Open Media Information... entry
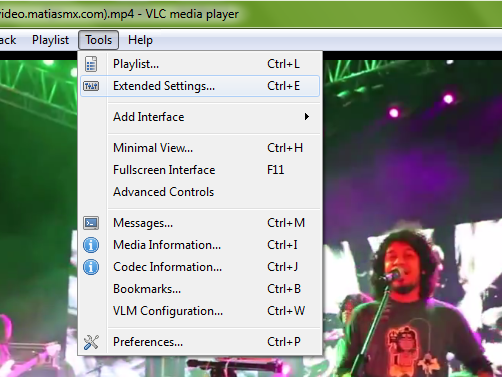This screenshot has width=502, height=377. click(200, 245)
